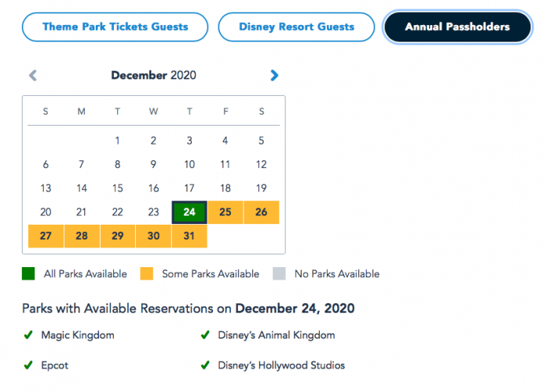Click the green All Parks Available swatch
This screenshot has width=550, height=392.
[x=28, y=274]
